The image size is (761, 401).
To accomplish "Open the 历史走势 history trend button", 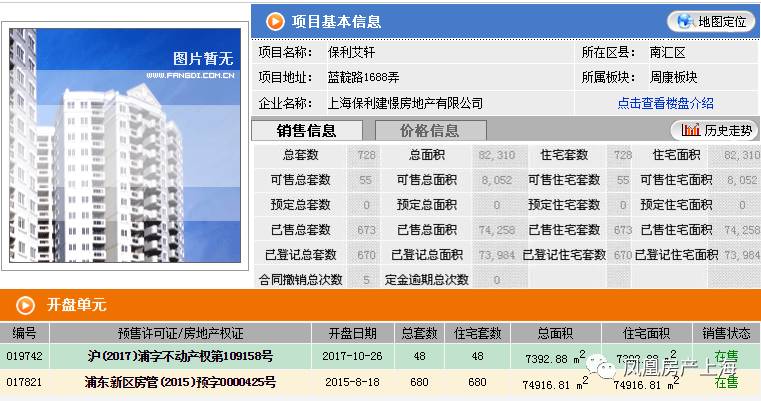I will tap(714, 130).
